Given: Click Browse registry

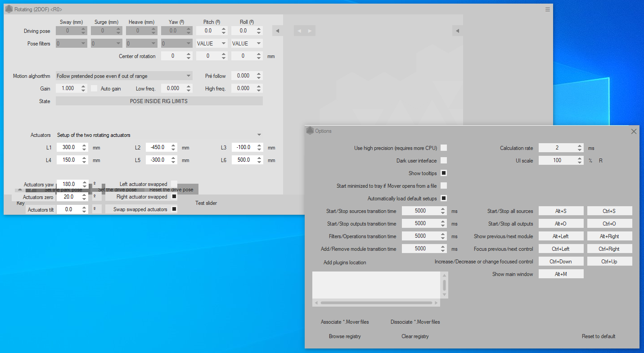Looking at the screenshot, I should click(345, 336).
